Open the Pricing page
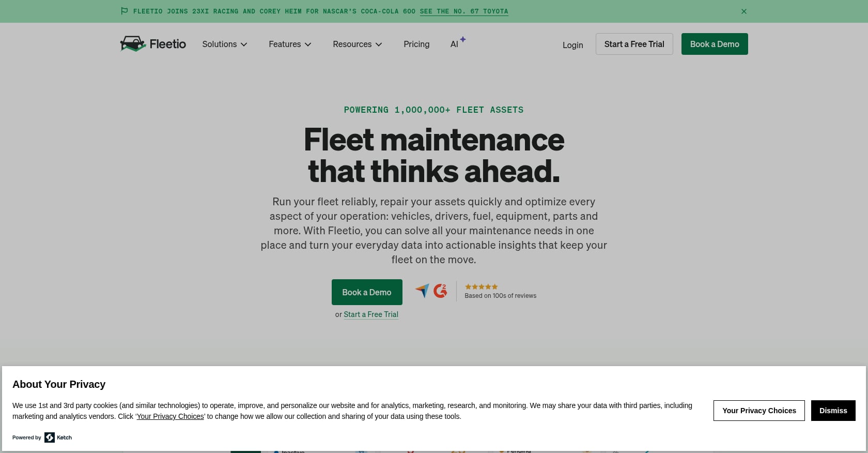868x453 pixels. tap(416, 44)
